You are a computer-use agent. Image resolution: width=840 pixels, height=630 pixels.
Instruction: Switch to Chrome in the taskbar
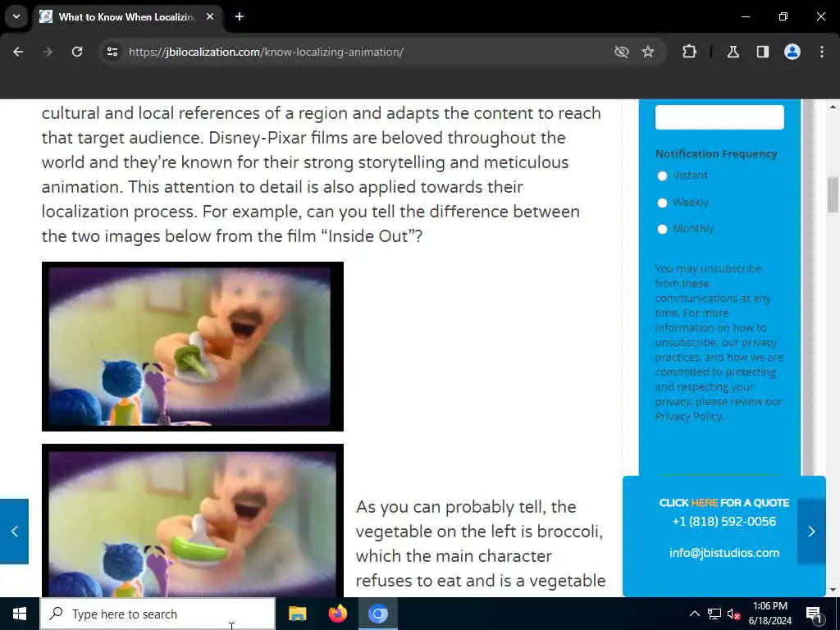pos(377,614)
